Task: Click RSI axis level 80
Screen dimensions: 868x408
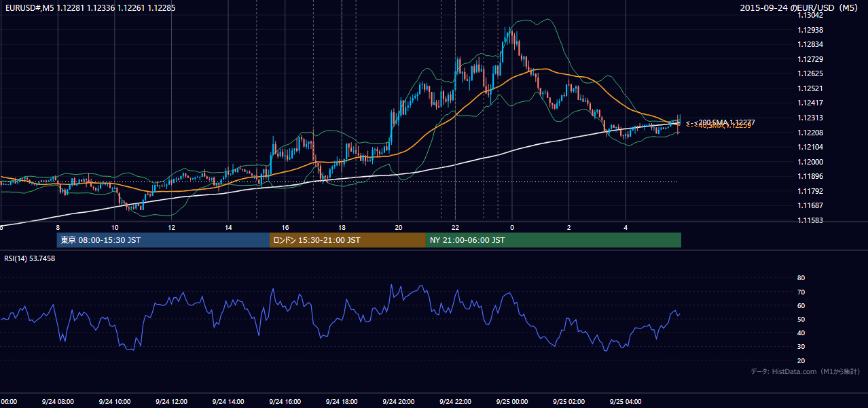Action: [801, 278]
